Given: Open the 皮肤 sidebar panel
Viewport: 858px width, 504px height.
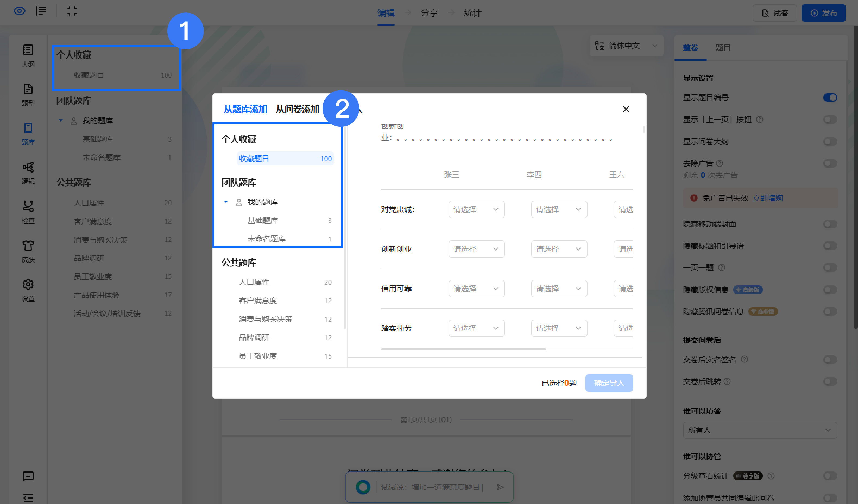Looking at the screenshot, I should (28, 251).
